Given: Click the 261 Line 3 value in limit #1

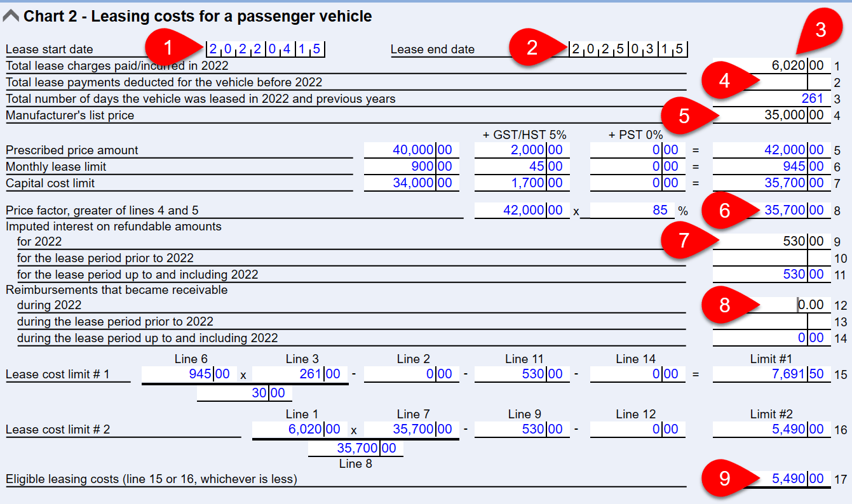Looking at the screenshot, I should (x=301, y=374).
